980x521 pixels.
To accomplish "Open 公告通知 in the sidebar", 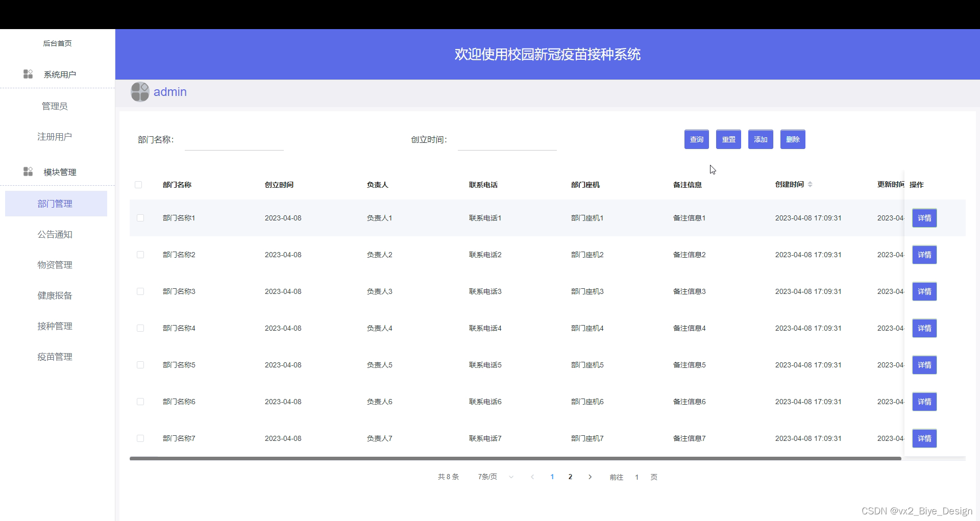I will coord(55,234).
